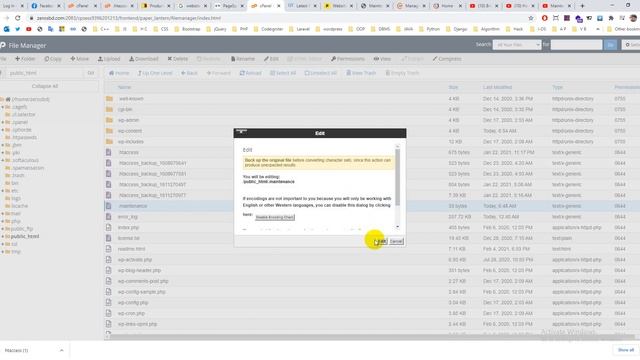
Task: Expand the ssl tree folder
Action: [2, 244]
